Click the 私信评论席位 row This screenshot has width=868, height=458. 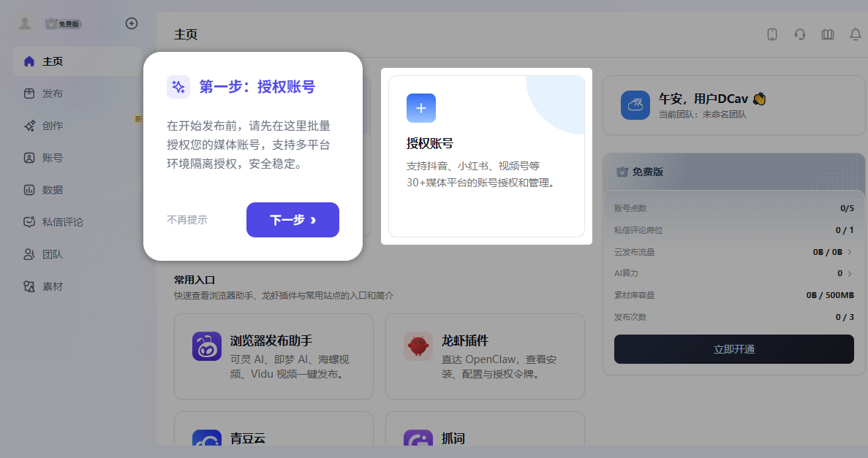click(734, 230)
